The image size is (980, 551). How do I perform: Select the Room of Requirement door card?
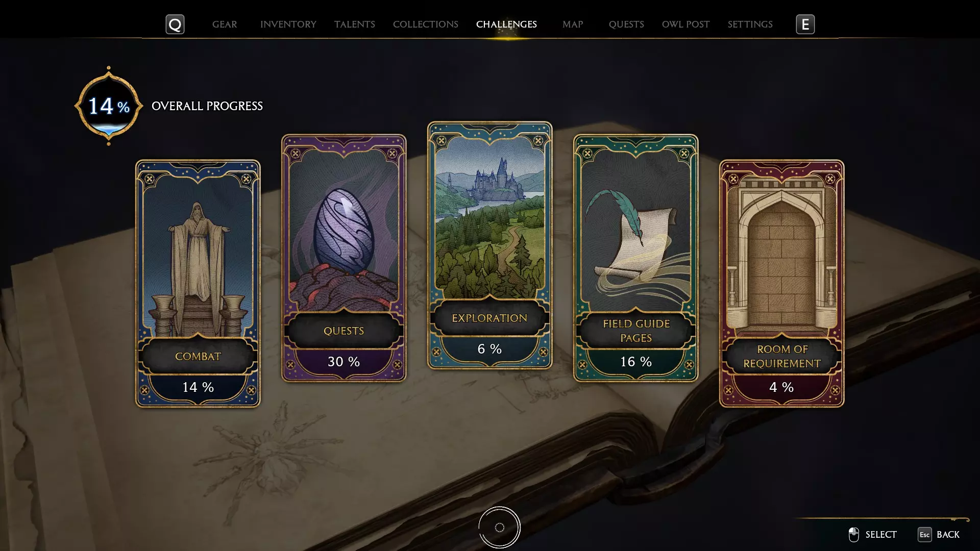(x=781, y=284)
